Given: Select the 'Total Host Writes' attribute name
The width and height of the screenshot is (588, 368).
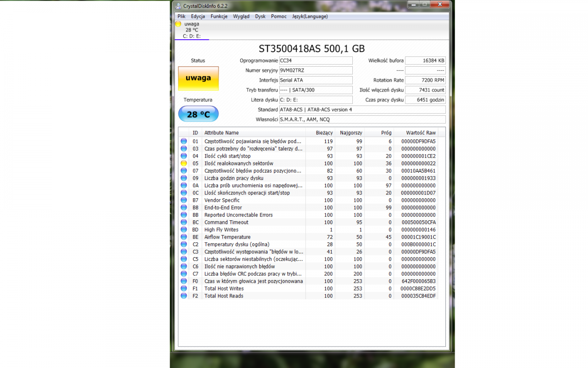Looking at the screenshot, I should pos(224,289).
